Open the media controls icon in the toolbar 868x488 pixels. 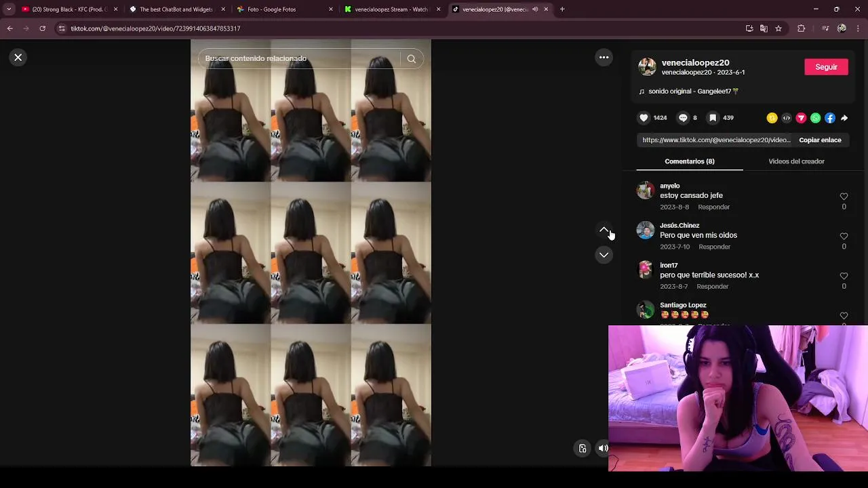(825, 28)
